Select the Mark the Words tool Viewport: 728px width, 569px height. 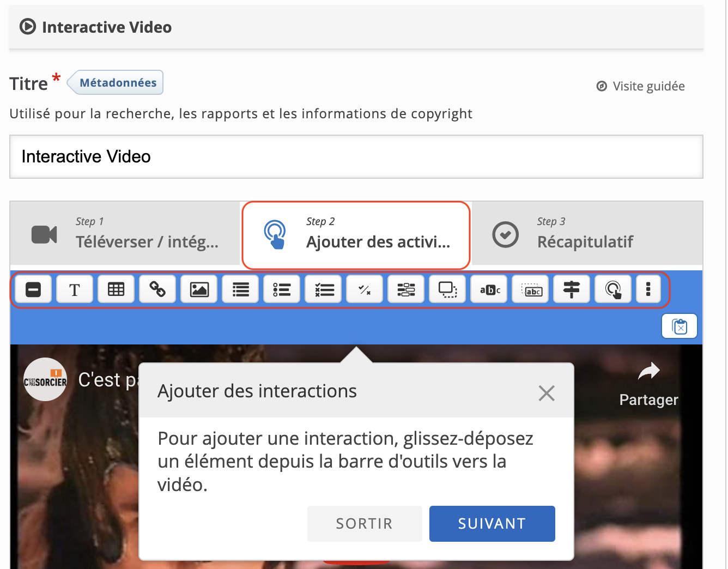489,289
